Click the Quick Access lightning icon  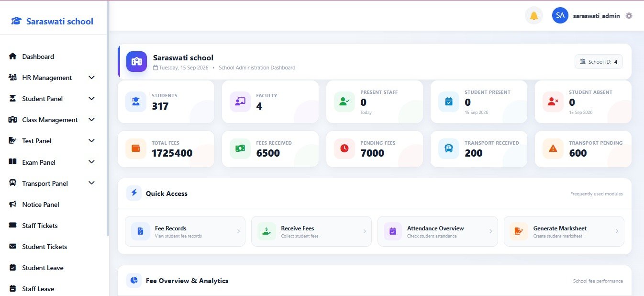(x=134, y=193)
